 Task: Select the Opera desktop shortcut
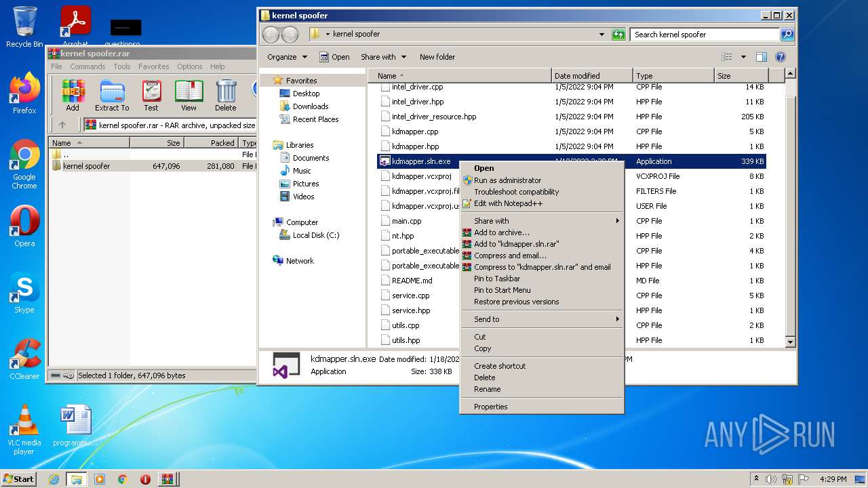tap(24, 226)
